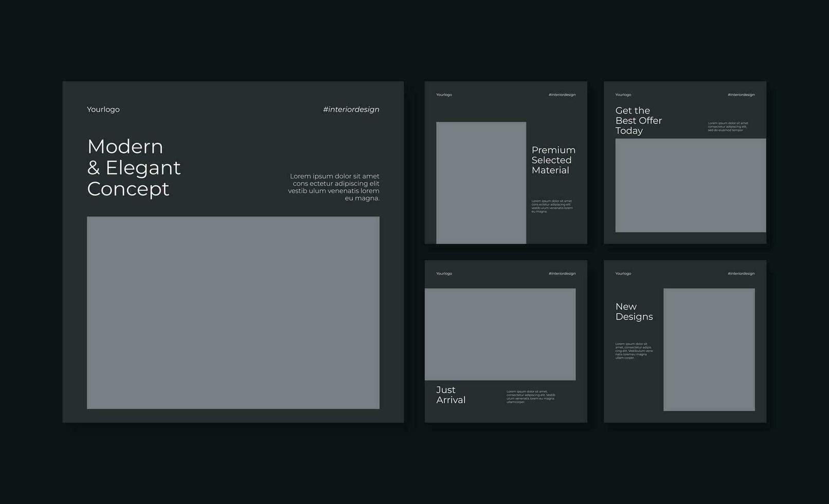Click '#interiordesign' on the New Designs card
This screenshot has height=504, width=829.
[741, 274]
